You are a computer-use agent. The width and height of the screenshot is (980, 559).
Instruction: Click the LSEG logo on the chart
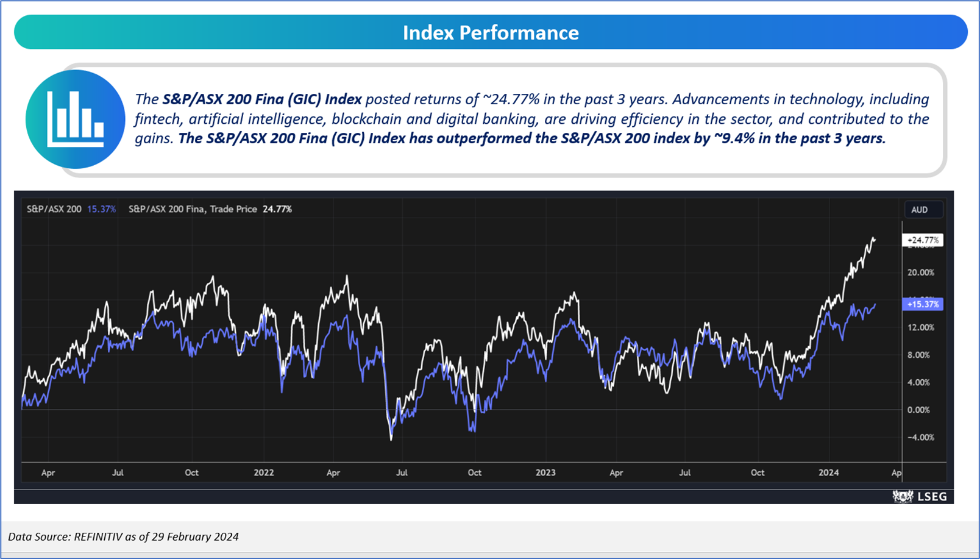click(x=920, y=496)
